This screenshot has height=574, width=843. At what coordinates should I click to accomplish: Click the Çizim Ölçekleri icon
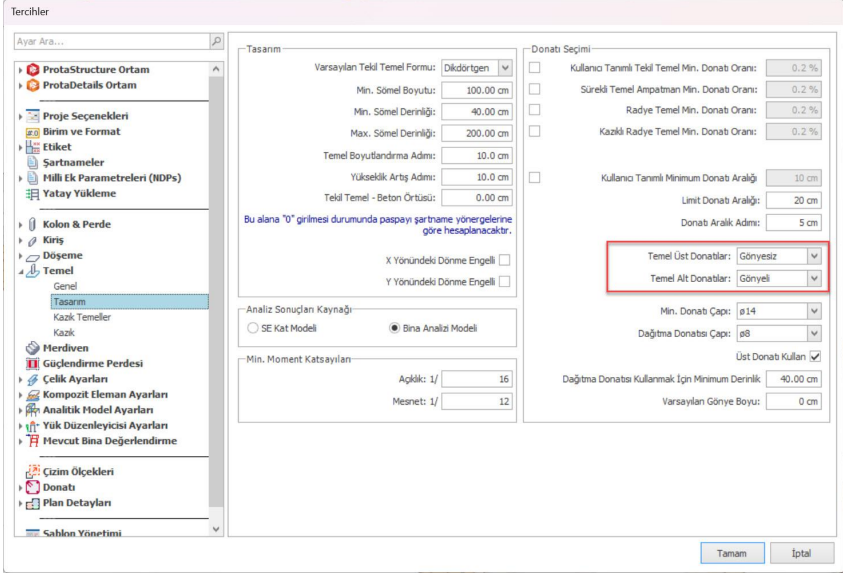coord(33,471)
